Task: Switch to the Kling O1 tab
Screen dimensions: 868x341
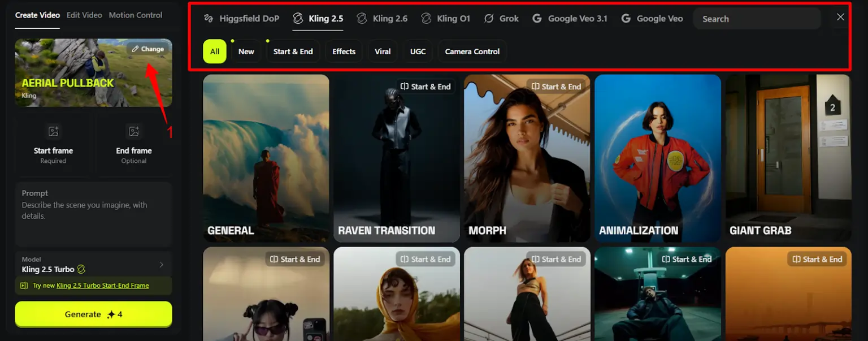Action: [x=445, y=19]
